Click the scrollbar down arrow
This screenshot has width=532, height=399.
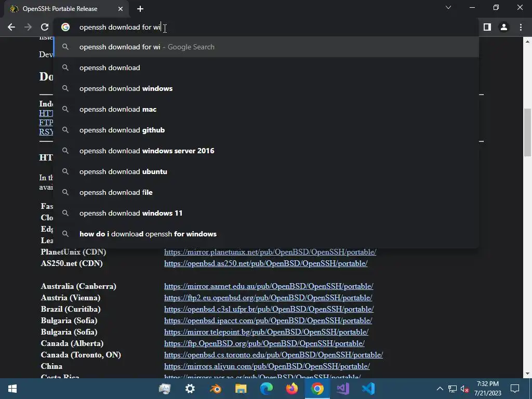tap(527, 374)
